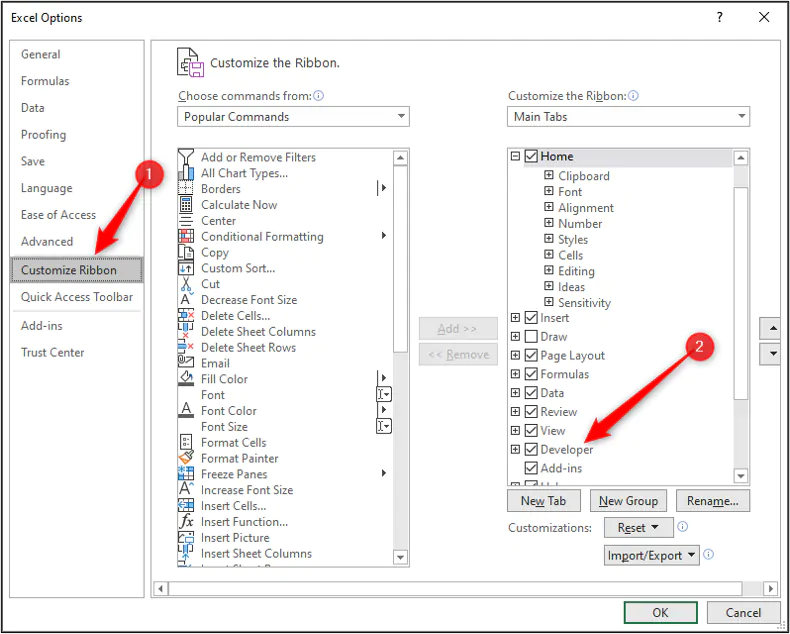Click the Rename button
The width and height of the screenshot is (790, 634).
tap(713, 500)
